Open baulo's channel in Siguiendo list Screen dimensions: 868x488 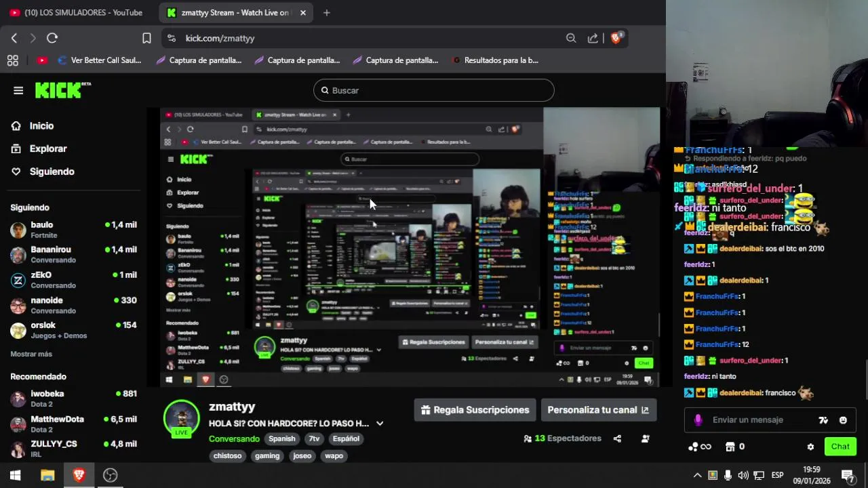pyautogui.click(x=73, y=230)
